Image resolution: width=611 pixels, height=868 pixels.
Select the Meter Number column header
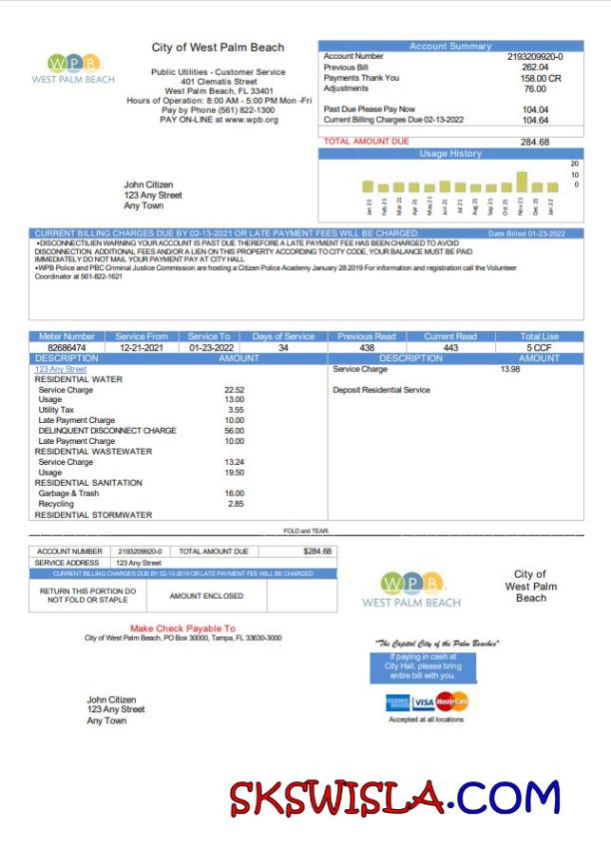click(65, 336)
